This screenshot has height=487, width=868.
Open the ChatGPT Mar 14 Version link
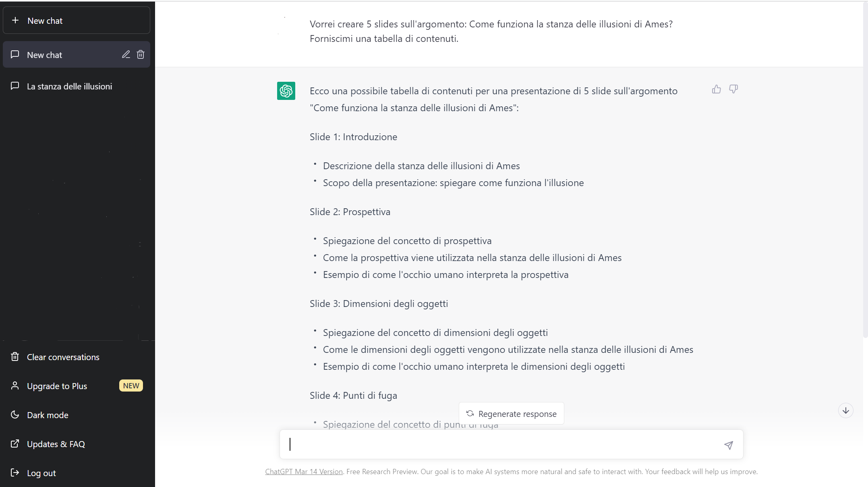(304, 471)
